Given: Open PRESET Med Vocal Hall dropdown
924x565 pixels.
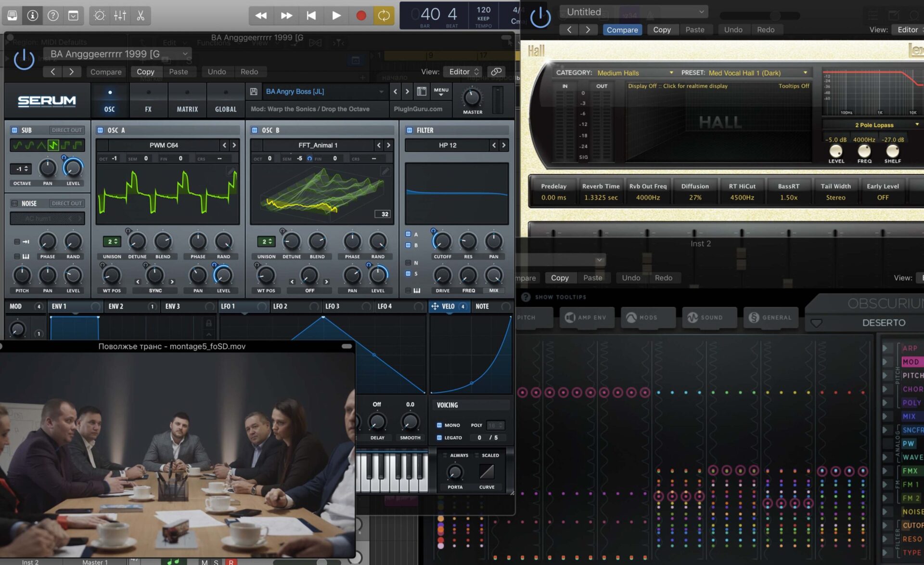Looking at the screenshot, I should pos(758,73).
